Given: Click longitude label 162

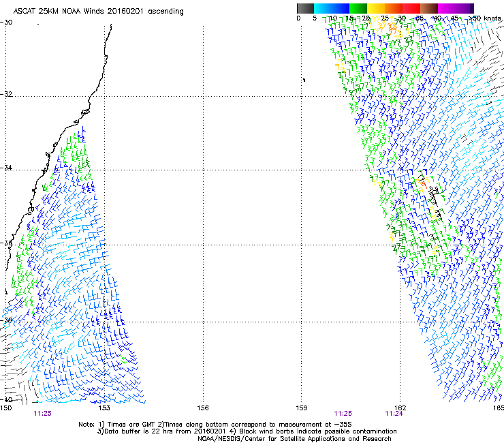Looking at the screenshot, I should pos(400,408).
